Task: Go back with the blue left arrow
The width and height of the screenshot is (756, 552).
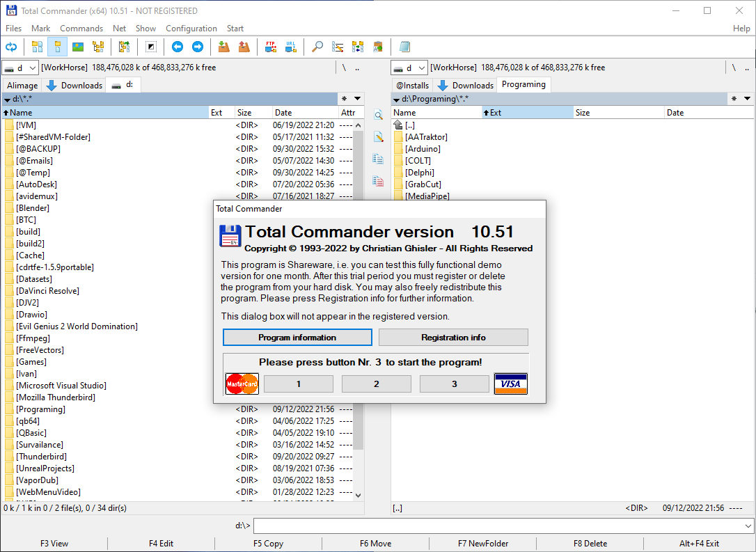Action: 178,47
